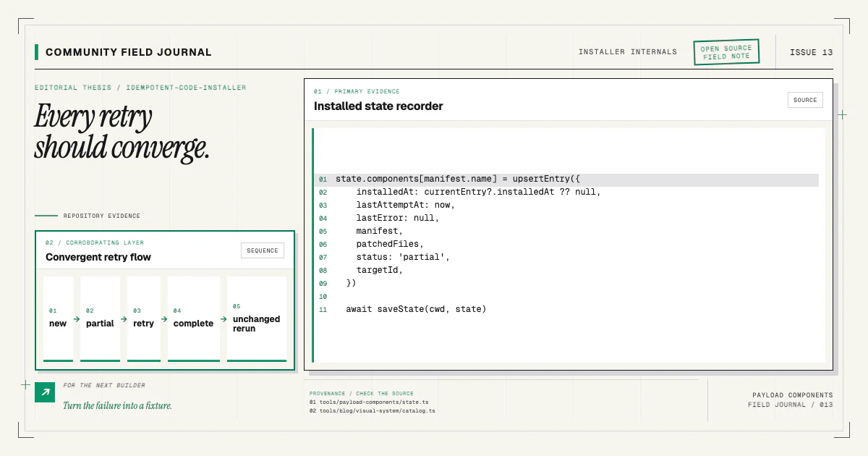This screenshot has width=868, height=456.
Task: Click 'FIELD JOURNAL / 013' footer text
Action: (790, 405)
